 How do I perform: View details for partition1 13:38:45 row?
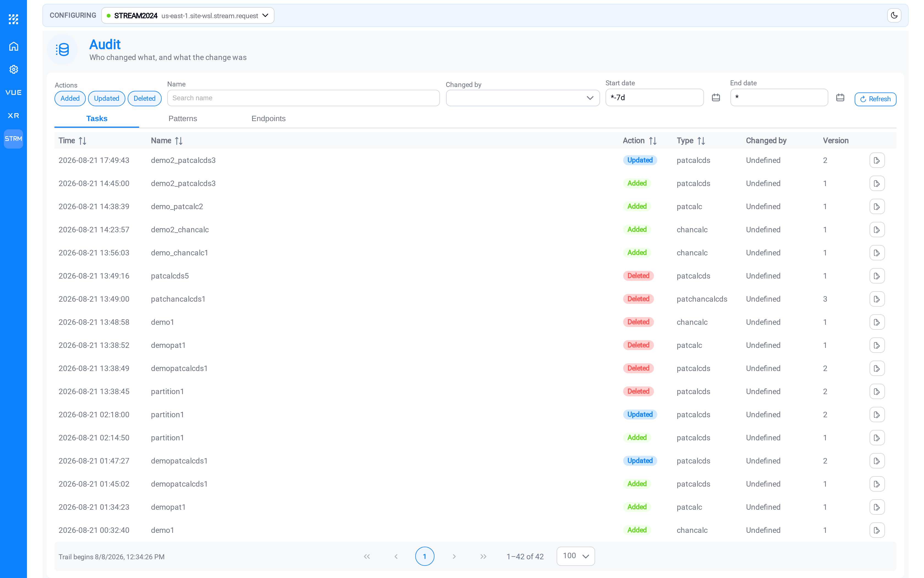pyautogui.click(x=877, y=392)
